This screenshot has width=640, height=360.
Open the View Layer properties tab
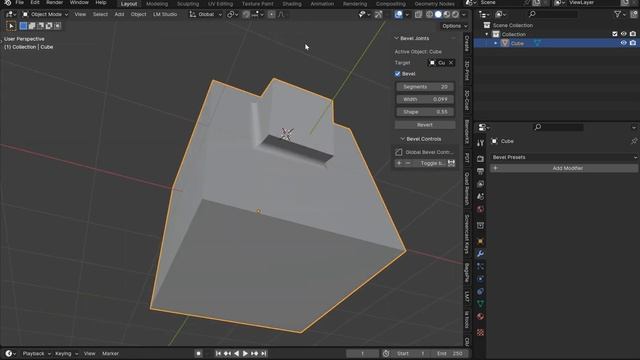(x=480, y=184)
